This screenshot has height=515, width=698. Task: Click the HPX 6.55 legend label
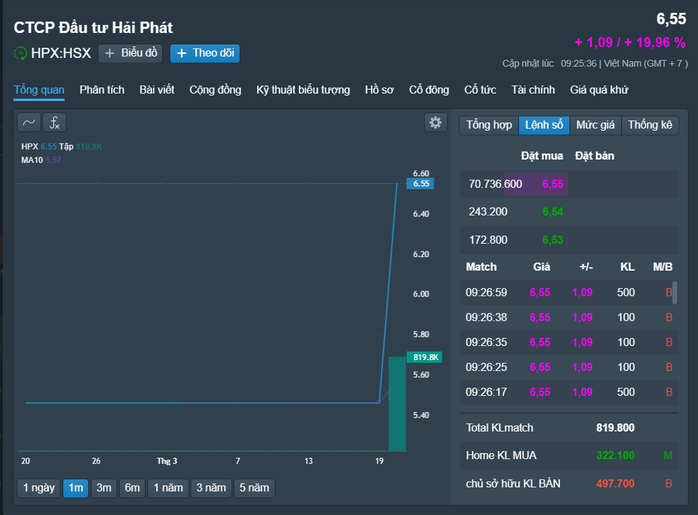(x=39, y=146)
